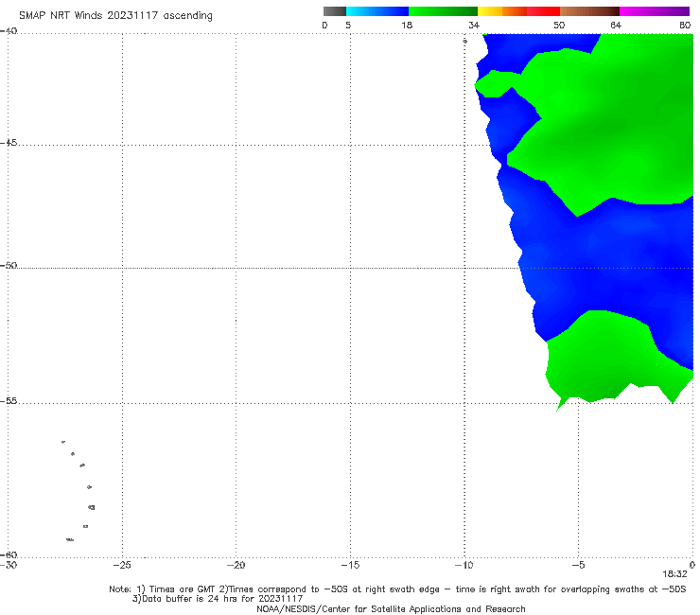Viewport: 700px width, 615px height.
Task: Click the '-50' latitude axis label
Action: coord(9,266)
